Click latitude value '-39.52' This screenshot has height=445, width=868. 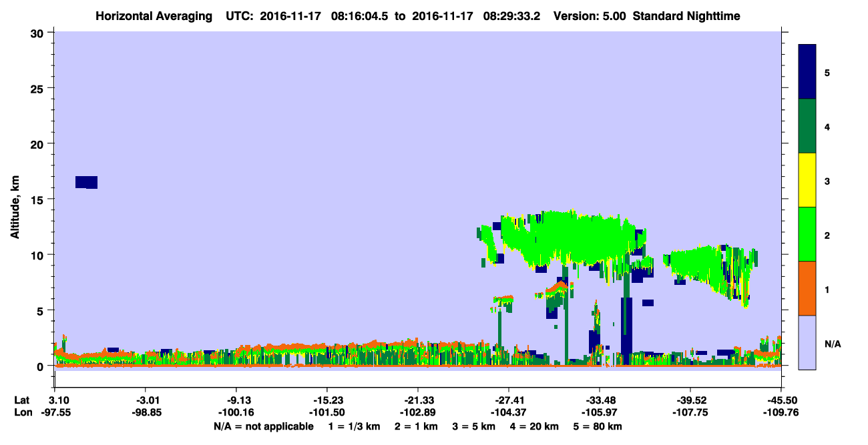[x=689, y=400]
